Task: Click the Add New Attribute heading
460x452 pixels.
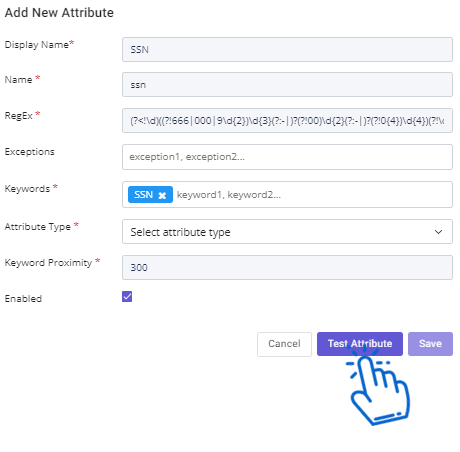Action: click(59, 13)
